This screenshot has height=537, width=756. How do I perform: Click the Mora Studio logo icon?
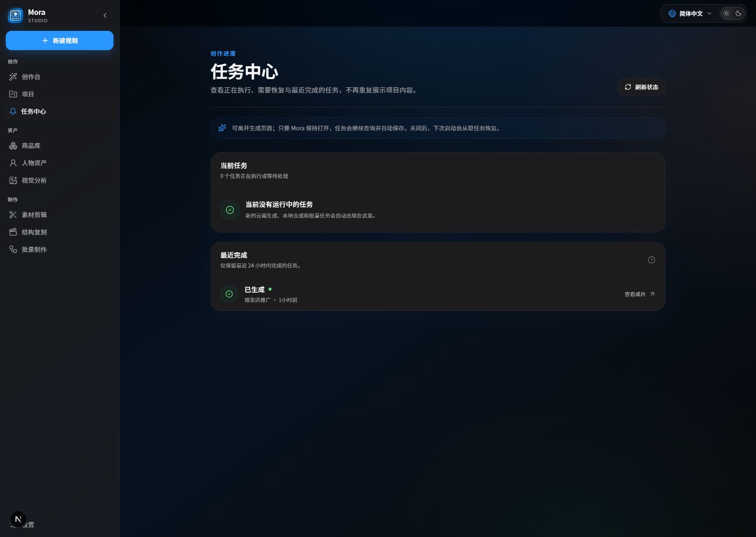[x=15, y=15]
